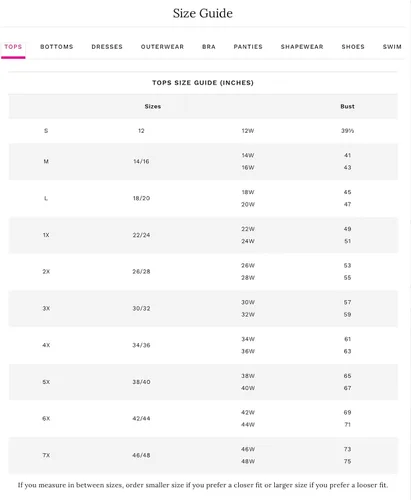This screenshot has width=411, height=500.
Task: Click the 34W size entry
Action: pos(248,339)
